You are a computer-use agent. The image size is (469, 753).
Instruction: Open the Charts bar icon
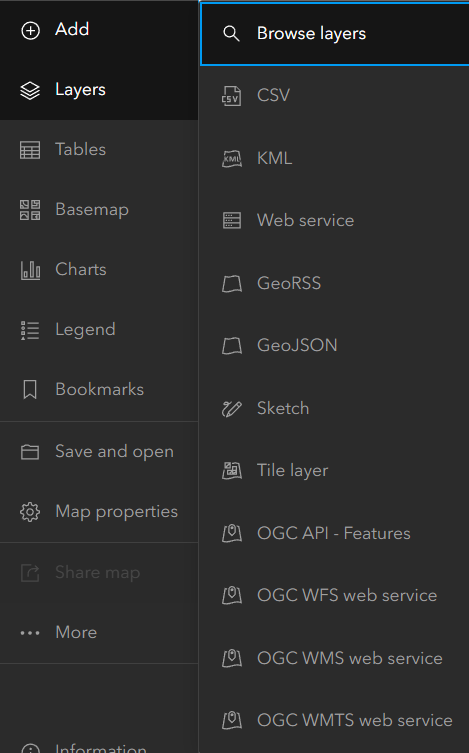tap(30, 270)
